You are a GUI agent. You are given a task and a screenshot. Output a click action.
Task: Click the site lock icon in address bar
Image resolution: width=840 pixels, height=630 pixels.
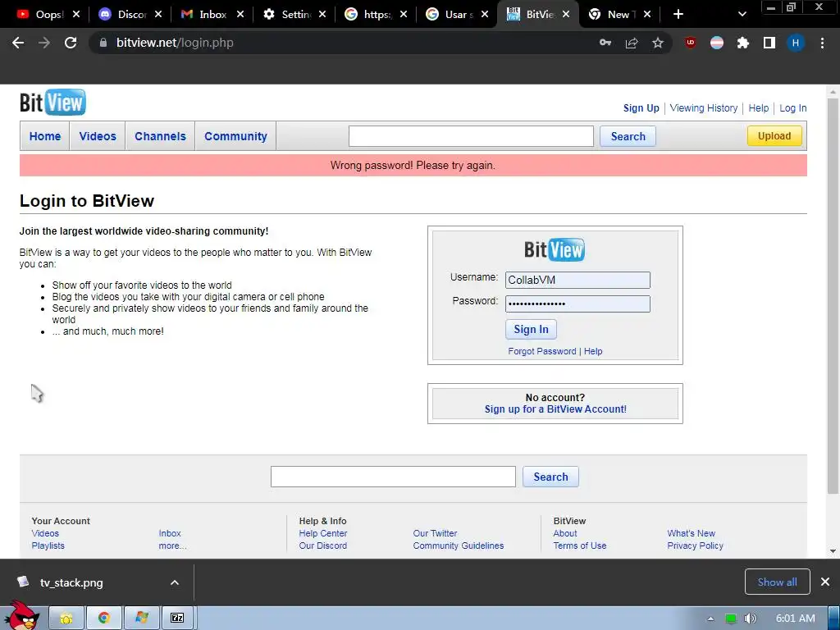tap(103, 43)
